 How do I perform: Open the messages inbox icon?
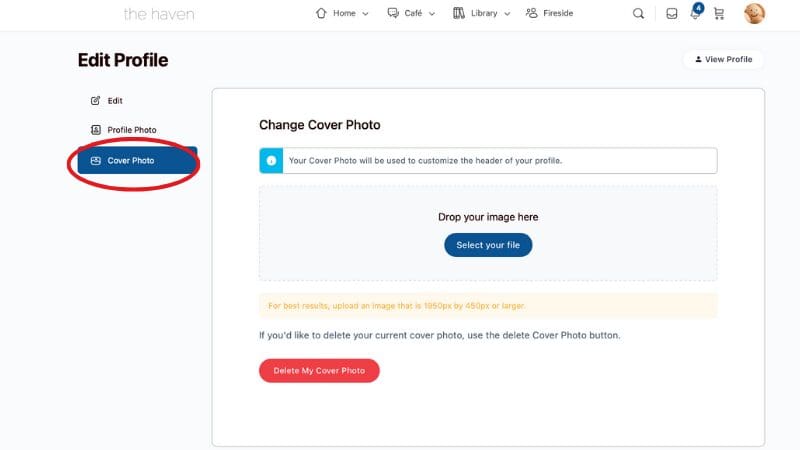672,14
